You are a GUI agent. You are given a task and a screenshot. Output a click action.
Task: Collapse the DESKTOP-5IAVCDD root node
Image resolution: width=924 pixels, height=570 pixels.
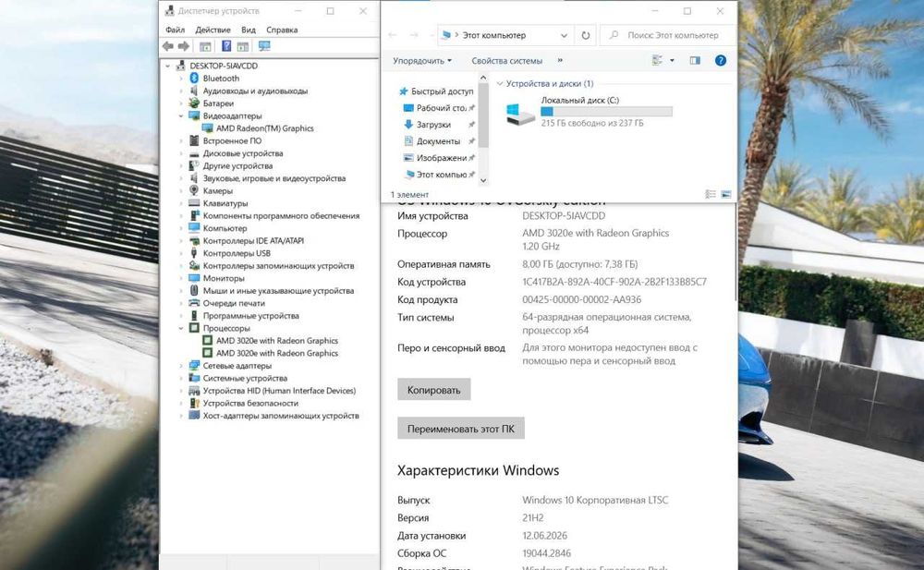click(x=168, y=66)
